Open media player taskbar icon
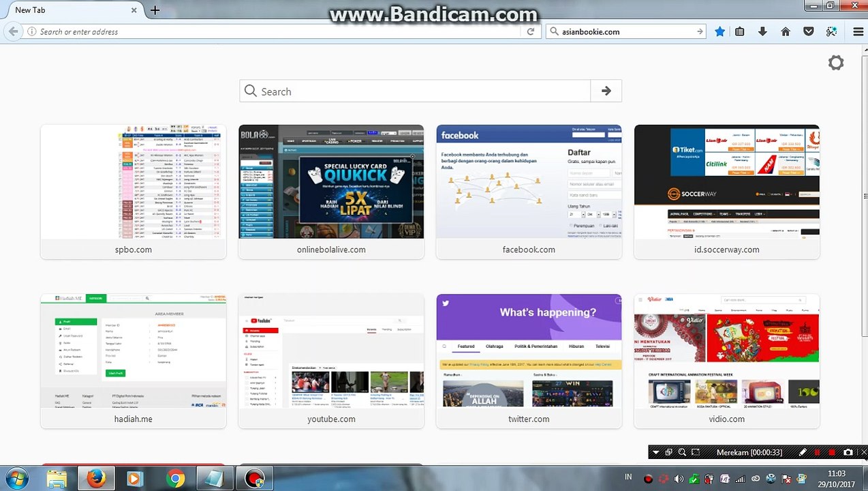 [x=134, y=479]
